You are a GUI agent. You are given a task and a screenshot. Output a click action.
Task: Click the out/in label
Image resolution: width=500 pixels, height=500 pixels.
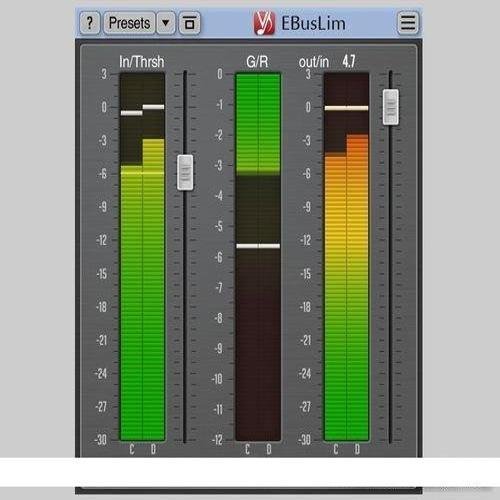coord(314,62)
